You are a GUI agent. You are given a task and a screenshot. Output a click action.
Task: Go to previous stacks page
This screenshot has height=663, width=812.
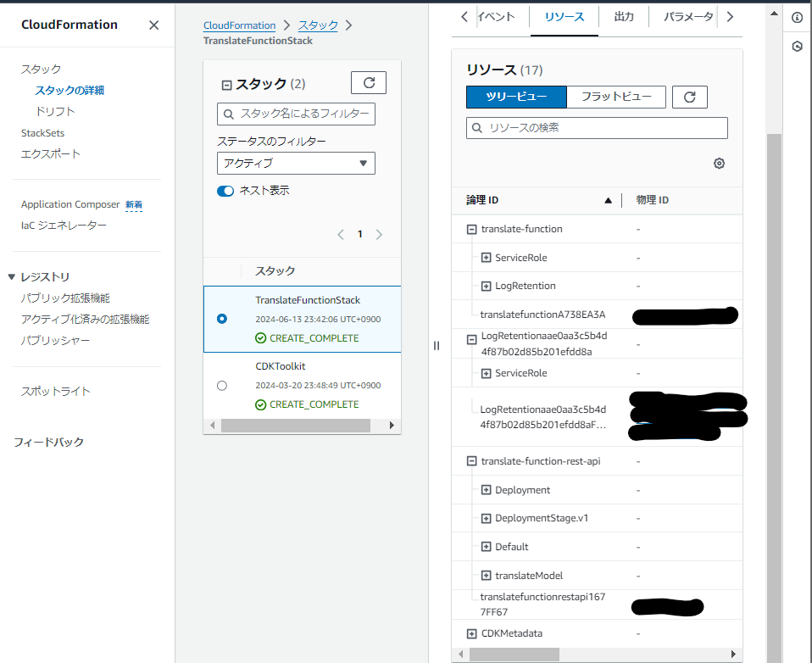[340, 235]
